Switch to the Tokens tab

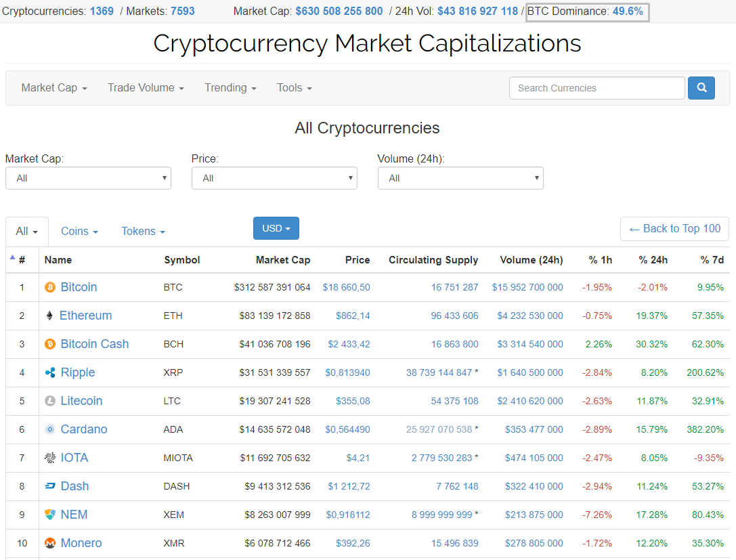143,232
